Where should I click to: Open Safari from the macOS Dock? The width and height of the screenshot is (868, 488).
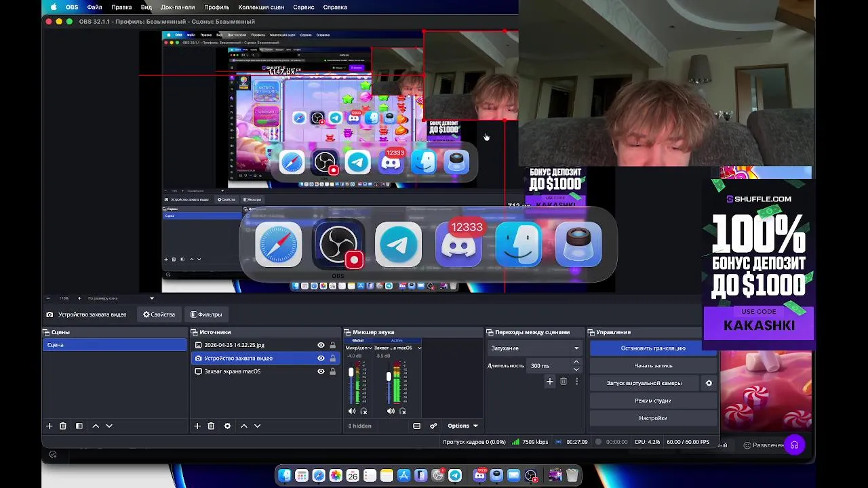(319, 476)
